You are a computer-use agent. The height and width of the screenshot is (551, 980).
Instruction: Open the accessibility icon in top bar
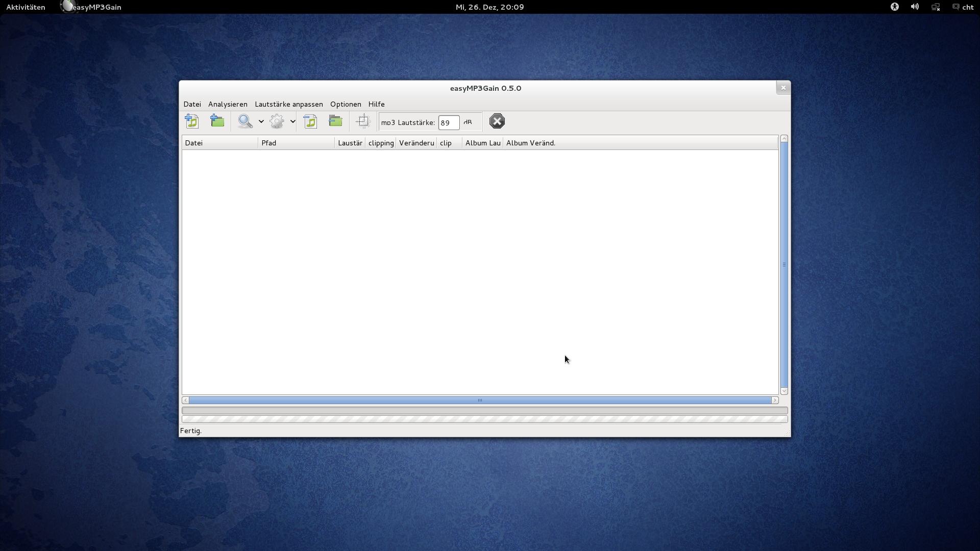(895, 7)
